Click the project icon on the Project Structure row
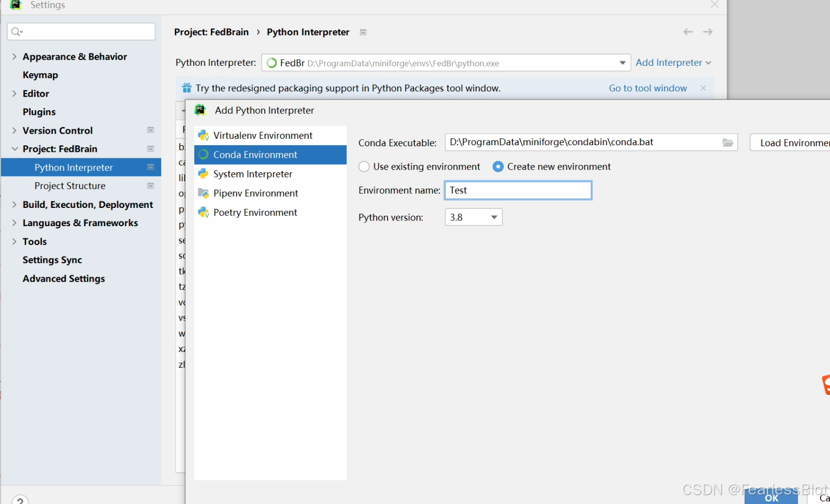830x504 pixels. pos(150,186)
